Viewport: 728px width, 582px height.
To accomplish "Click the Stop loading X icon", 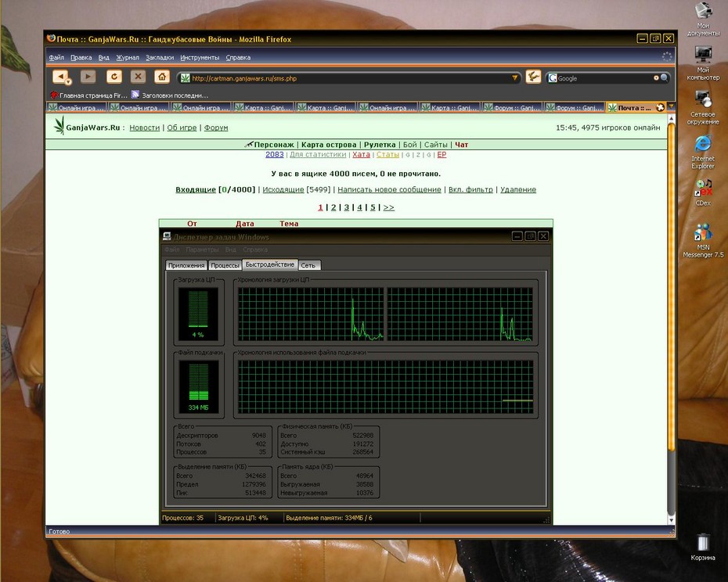I will tap(138, 76).
